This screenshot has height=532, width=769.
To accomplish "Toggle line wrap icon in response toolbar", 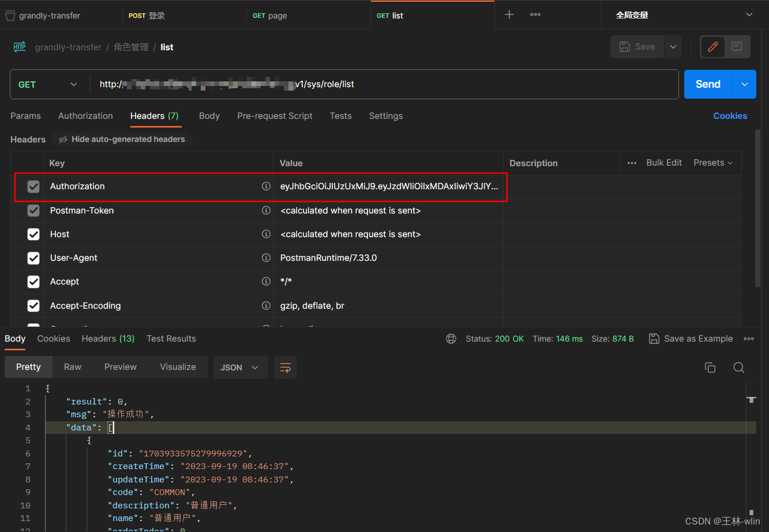I will tap(286, 368).
